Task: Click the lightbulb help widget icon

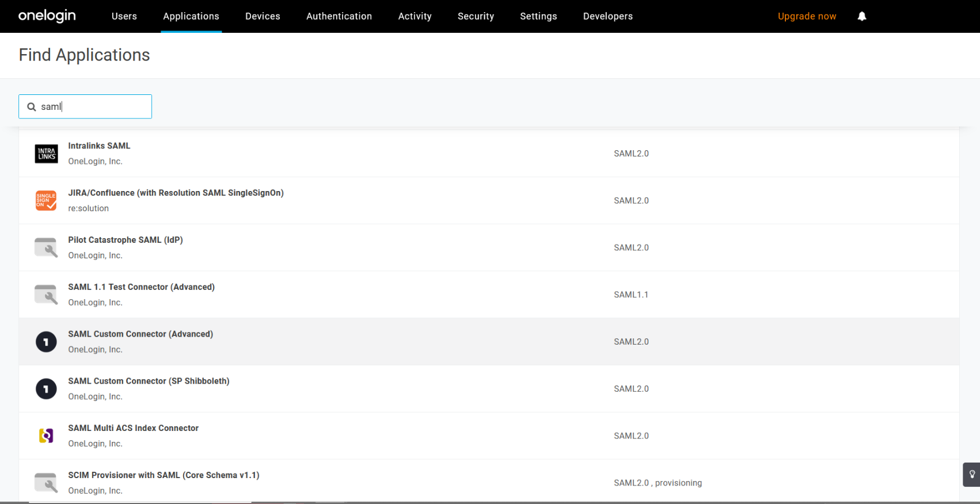Action: point(972,475)
